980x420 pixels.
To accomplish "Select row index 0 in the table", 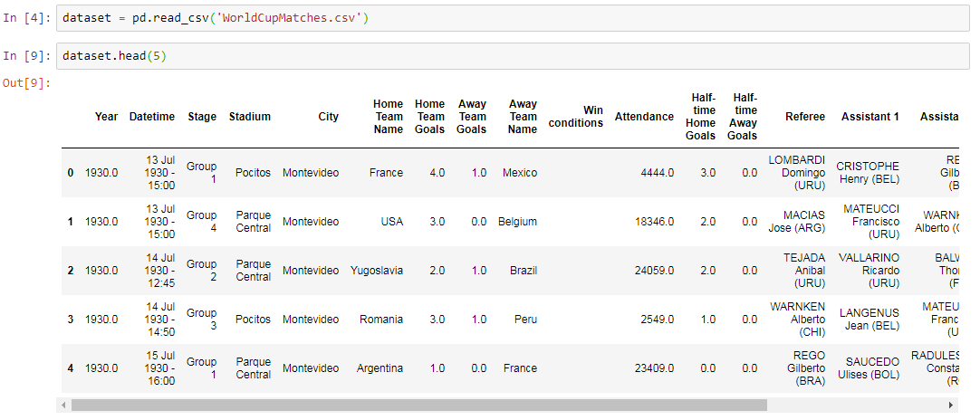I will pyautogui.click(x=71, y=173).
